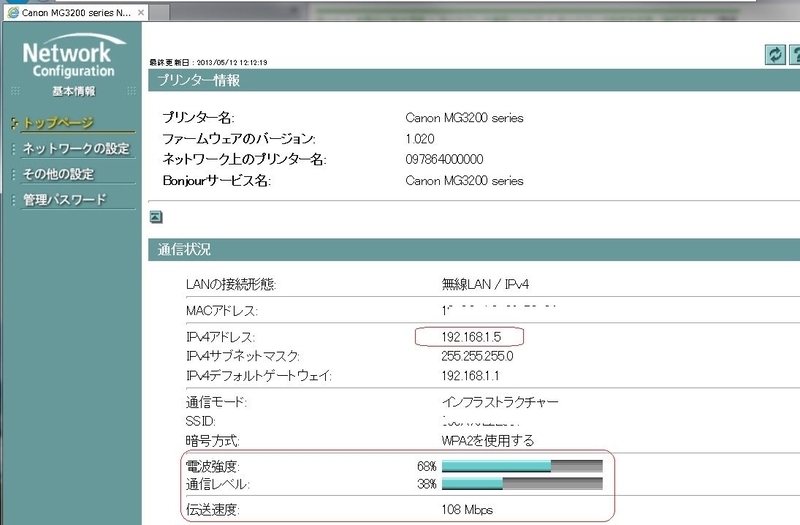The image size is (800, 525).
Task: Click the Network Configuration logo
Action: click(x=73, y=56)
